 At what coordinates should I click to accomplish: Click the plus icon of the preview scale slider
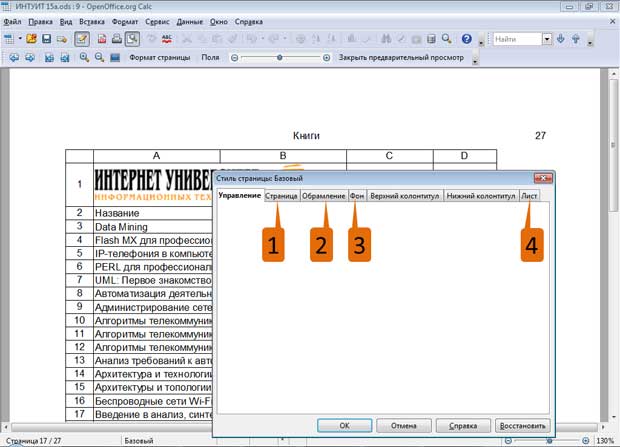point(326,58)
